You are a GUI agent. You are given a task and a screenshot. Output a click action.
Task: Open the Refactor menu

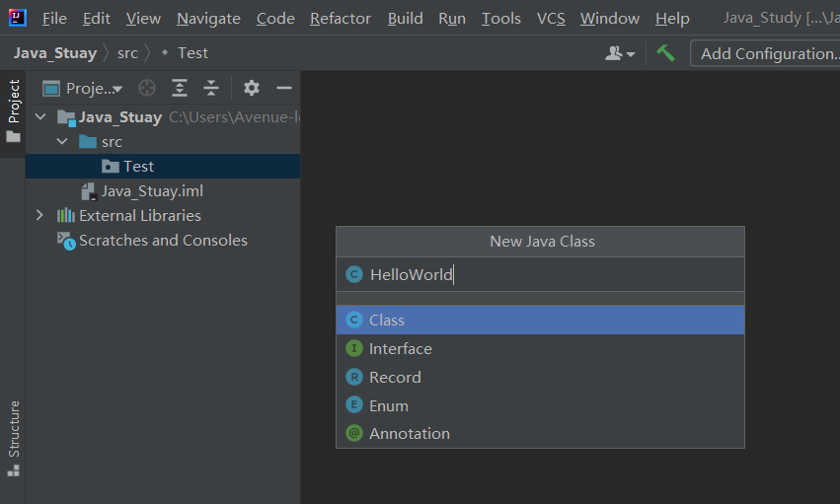pyautogui.click(x=340, y=19)
